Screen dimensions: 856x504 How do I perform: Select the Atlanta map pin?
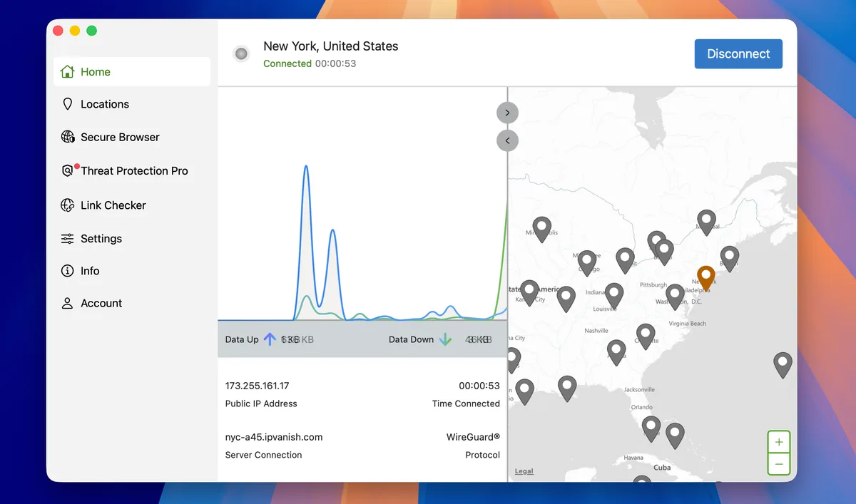coord(616,352)
